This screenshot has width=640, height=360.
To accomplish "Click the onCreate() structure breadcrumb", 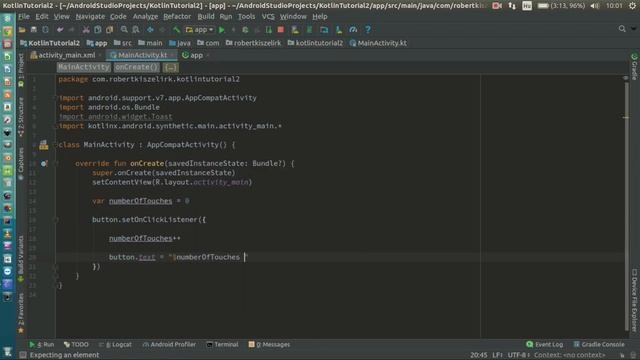I will click(136, 67).
